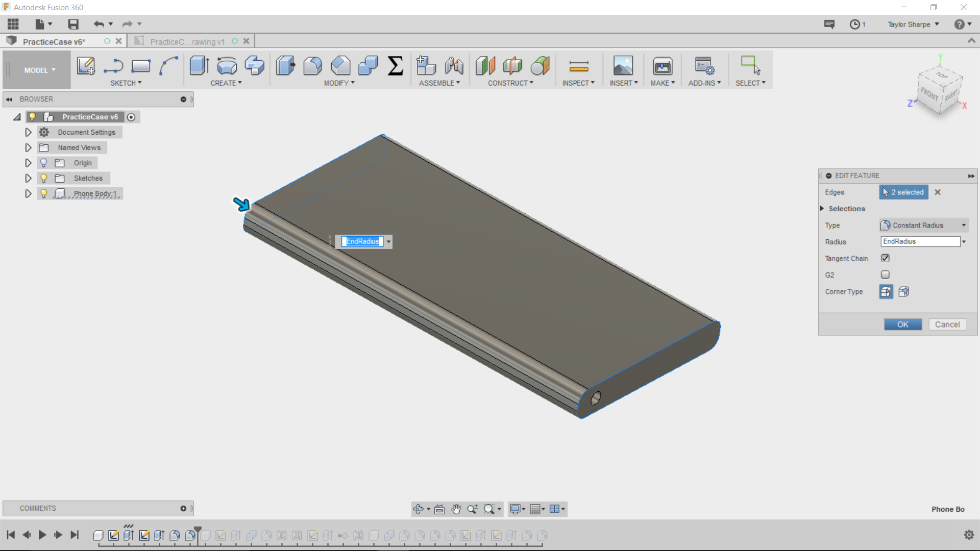Image resolution: width=980 pixels, height=551 pixels.
Task: Enable G2 curvature continuity checkbox
Action: [886, 274]
